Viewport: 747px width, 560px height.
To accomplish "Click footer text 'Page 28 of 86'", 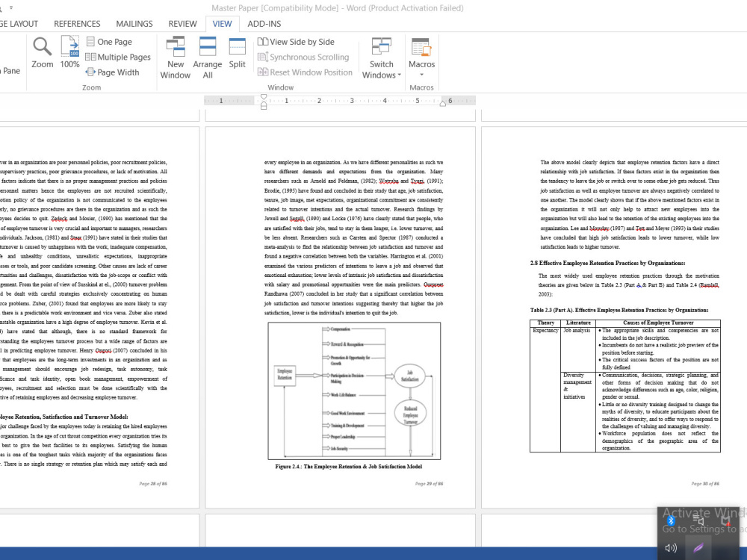I will [x=153, y=483].
